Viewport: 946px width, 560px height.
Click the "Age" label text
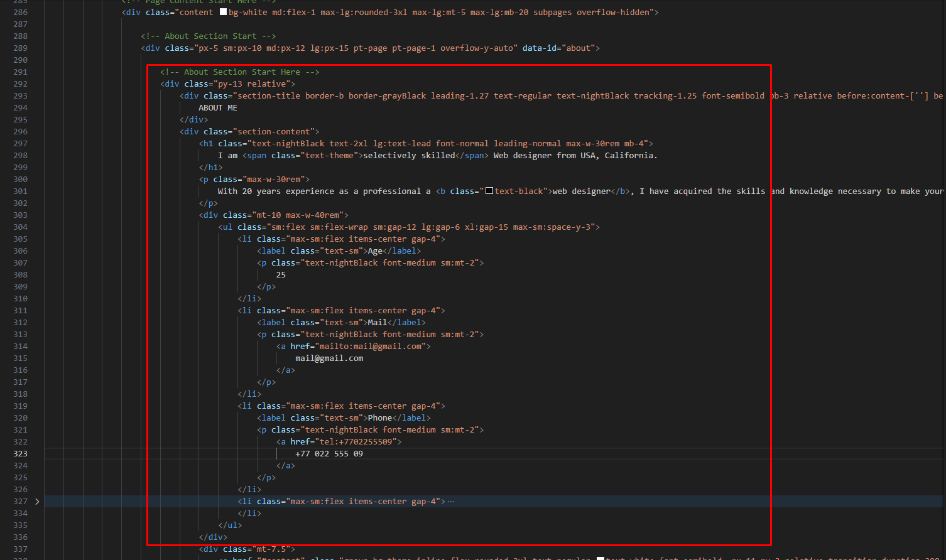click(375, 250)
